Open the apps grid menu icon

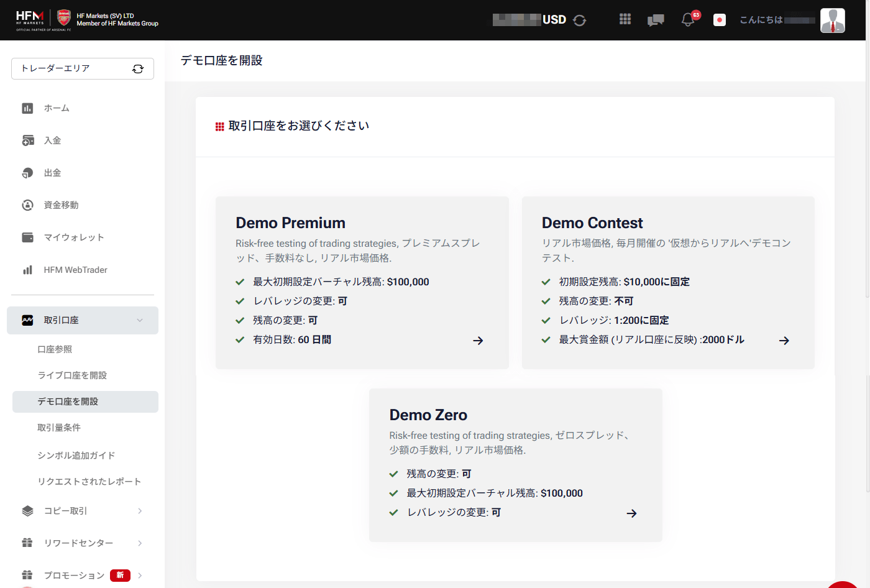point(625,19)
